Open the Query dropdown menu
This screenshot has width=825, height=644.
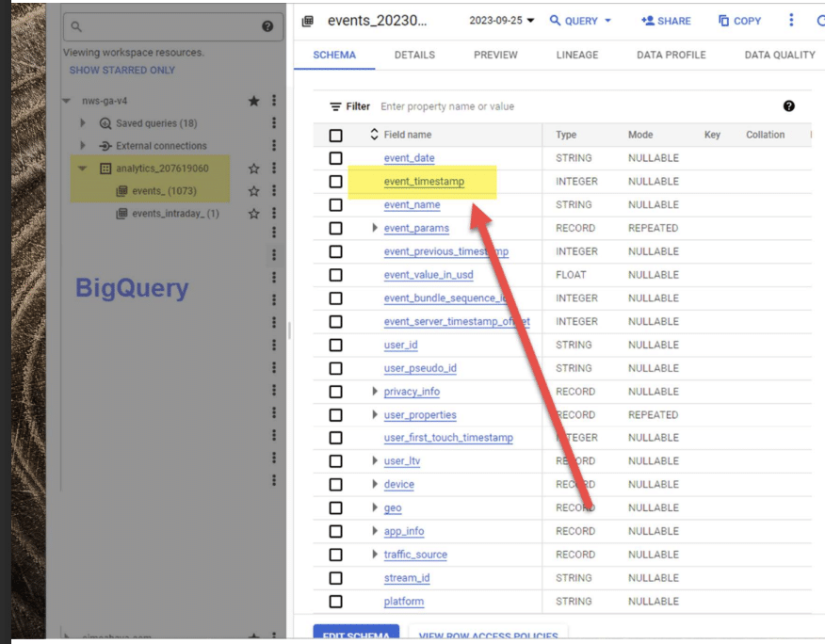580,21
